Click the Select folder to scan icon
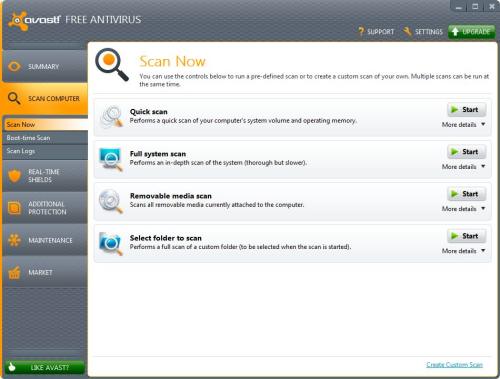 click(x=111, y=244)
